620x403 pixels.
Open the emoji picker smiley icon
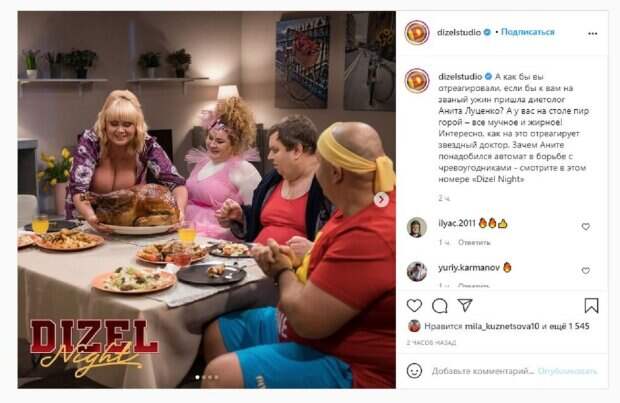click(x=414, y=371)
